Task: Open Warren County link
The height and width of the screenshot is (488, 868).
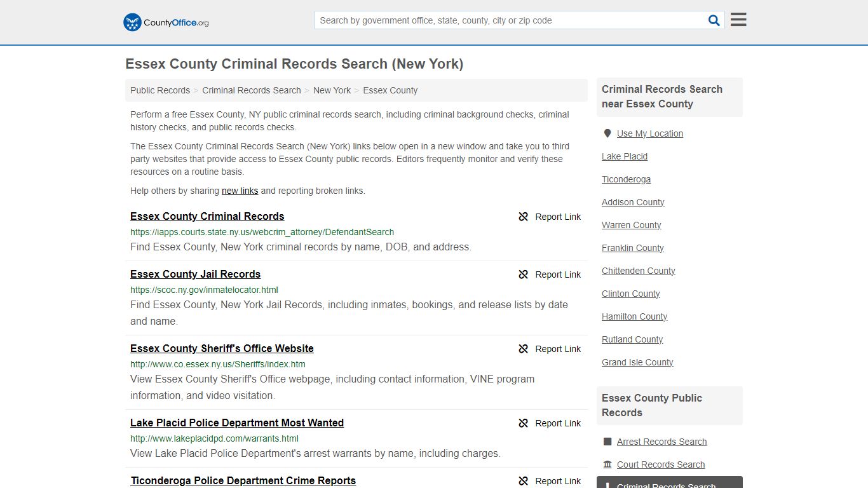Action: (x=631, y=225)
